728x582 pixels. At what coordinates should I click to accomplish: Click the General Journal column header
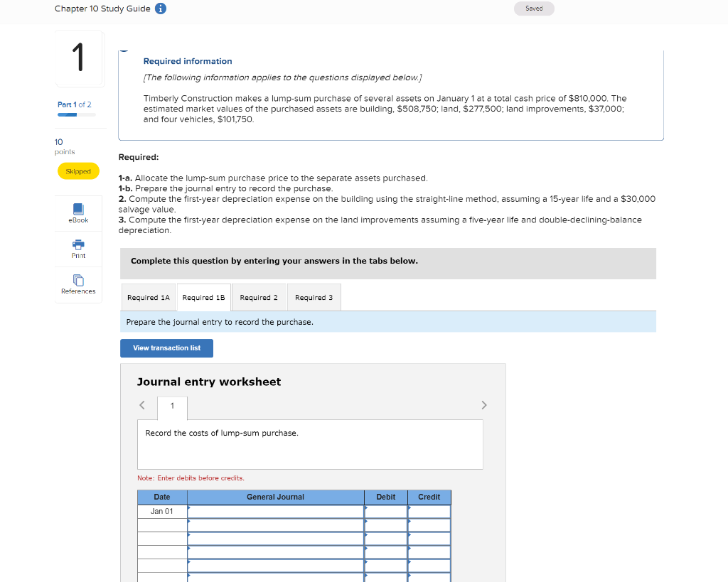276,497
